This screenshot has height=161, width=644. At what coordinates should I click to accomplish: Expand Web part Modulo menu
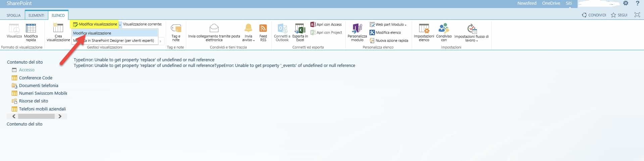click(388, 24)
